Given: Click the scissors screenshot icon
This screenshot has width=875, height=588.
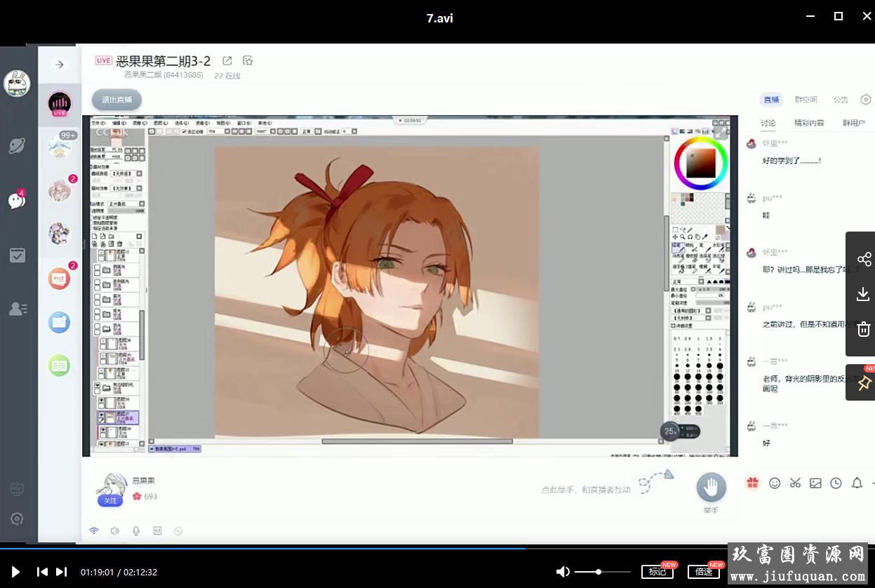Looking at the screenshot, I should tap(795, 483).
